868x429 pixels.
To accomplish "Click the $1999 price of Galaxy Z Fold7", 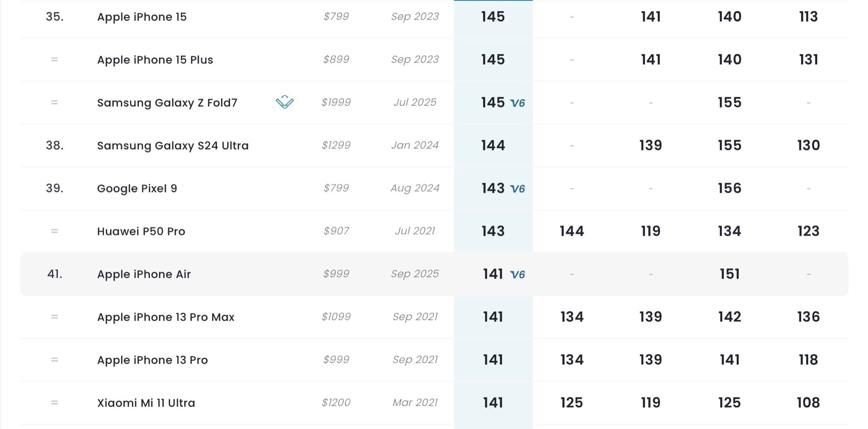I will coord(336,103).
